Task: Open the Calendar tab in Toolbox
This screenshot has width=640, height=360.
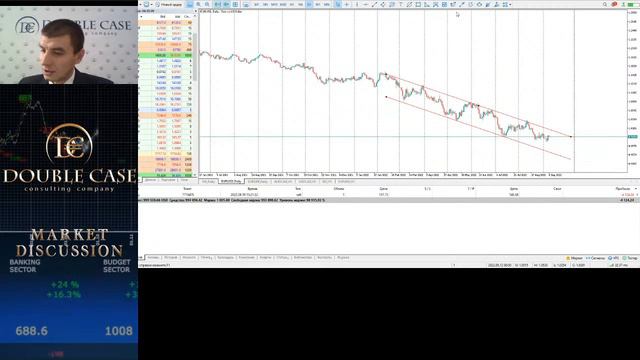Action: pos(225,258)
